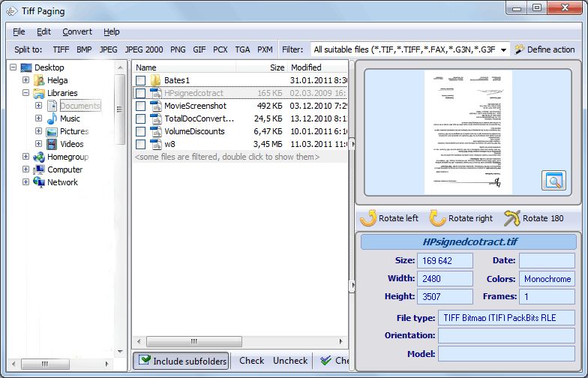Click the Music library icon
588x378 pixels.
click(x=52, y=118)
